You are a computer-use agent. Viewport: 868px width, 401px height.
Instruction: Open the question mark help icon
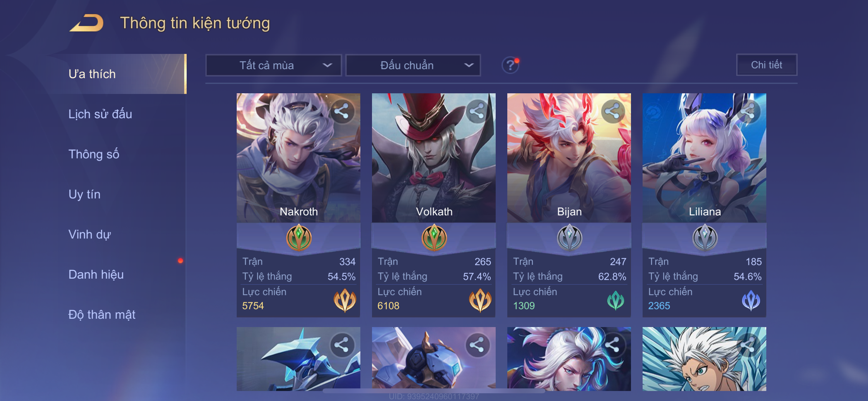point(510,65)
